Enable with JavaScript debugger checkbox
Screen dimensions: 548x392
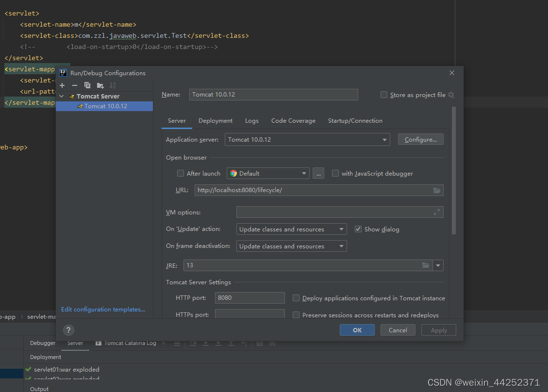click(x=335, y=173)
